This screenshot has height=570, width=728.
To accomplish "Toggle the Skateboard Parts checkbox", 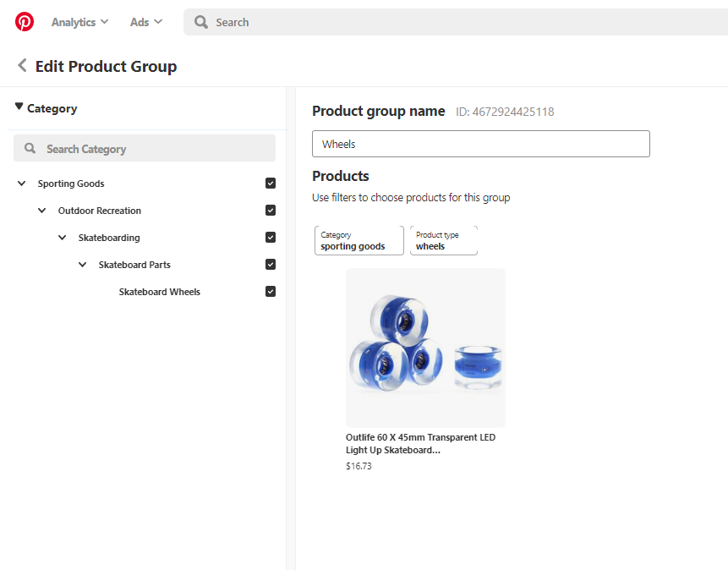I will point(271,265).
